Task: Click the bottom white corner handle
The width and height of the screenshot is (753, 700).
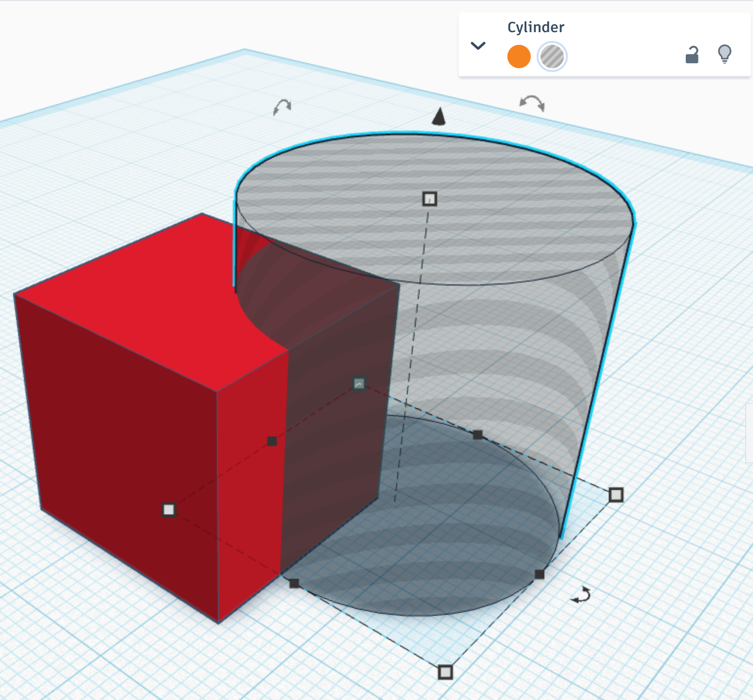Action: 445,672
